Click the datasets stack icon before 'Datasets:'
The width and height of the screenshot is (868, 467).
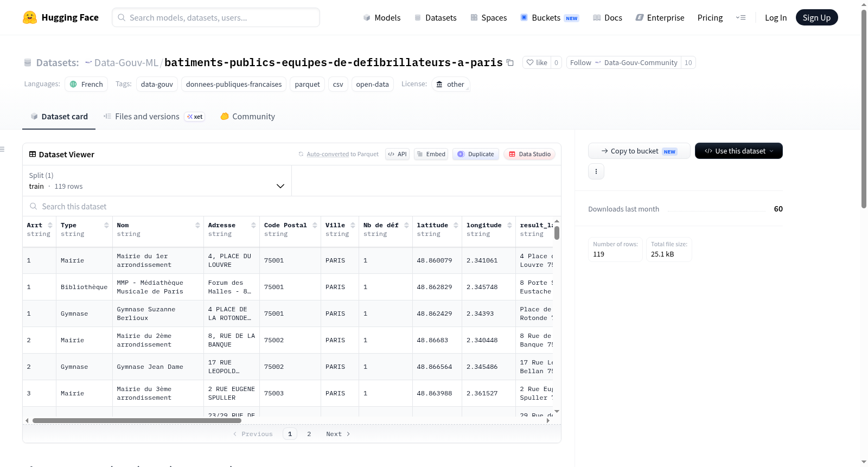coord(28,62)
